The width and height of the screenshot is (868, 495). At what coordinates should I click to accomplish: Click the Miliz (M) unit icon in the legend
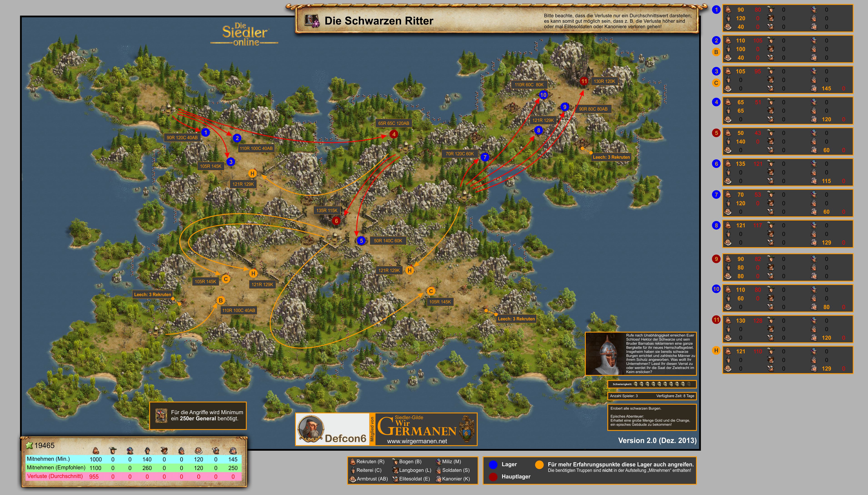click(x=439, y=462)
